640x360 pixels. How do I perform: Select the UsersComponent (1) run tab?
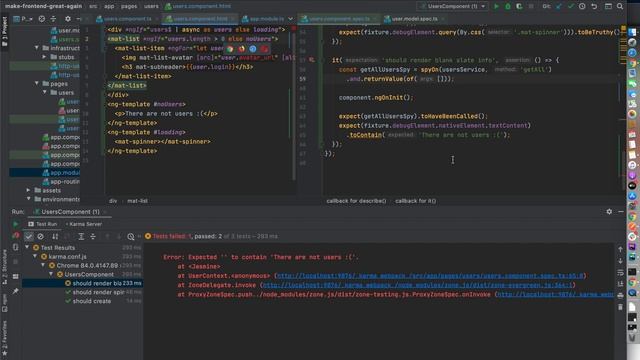coord(70,212)
